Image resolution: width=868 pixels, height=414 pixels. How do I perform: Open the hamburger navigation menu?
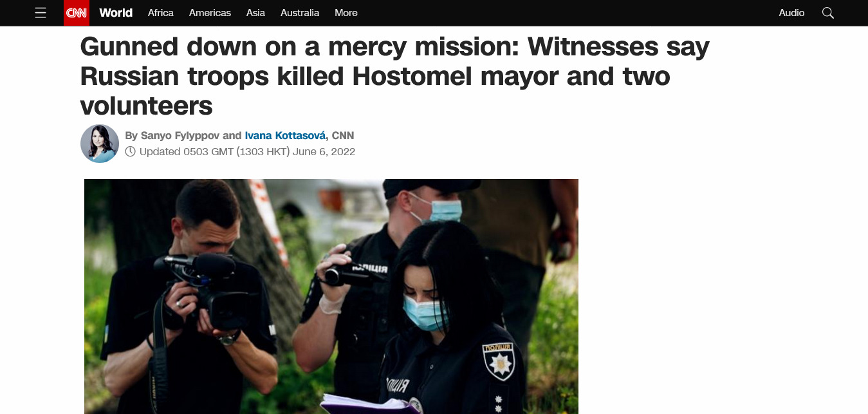coord(41,13)
